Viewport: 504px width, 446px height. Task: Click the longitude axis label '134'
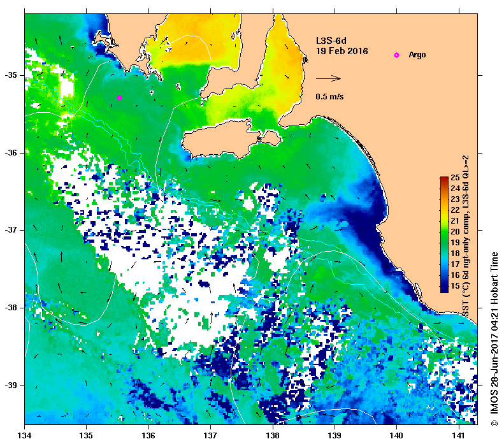tap(24, 436)
